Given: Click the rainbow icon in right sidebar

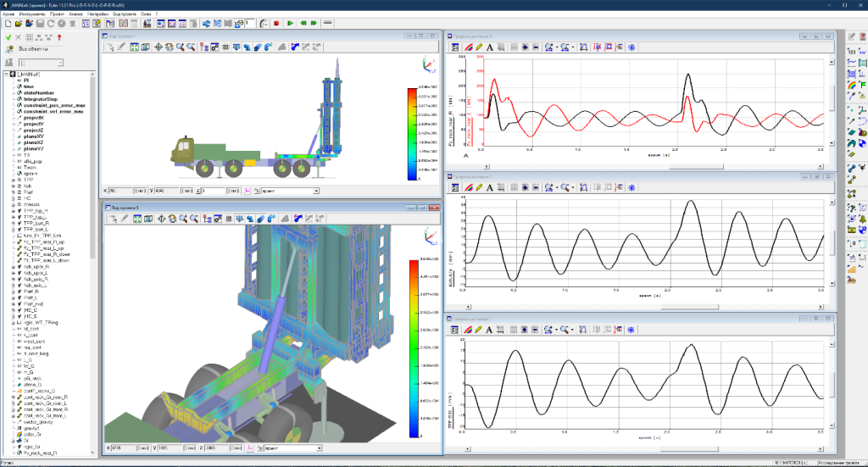Looking at the screenshot, I should point(852,85).
